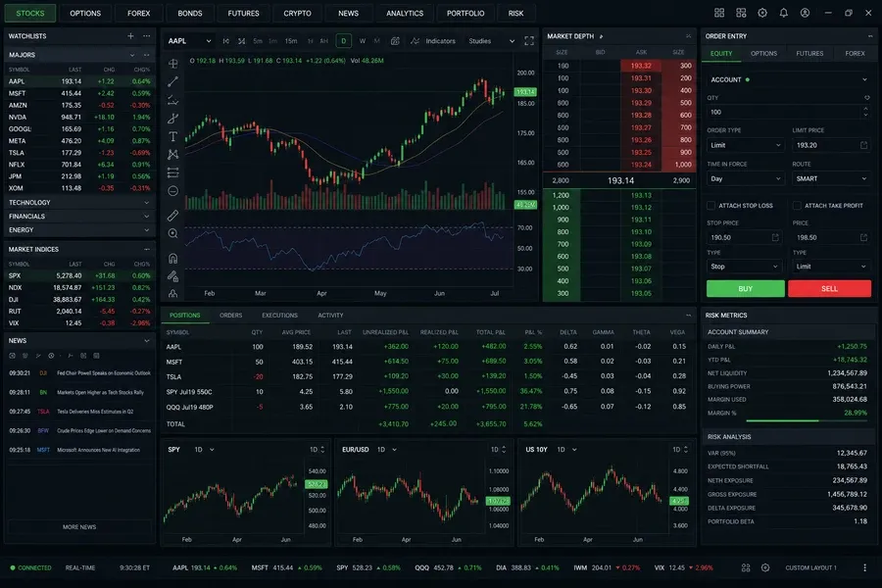Expand the Financials watchlist group
This screenshot has width=882, height=588.
78,216
